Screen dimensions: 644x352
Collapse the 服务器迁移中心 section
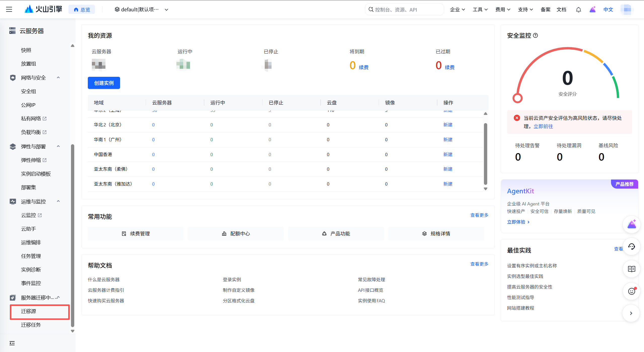click(58, 298)
